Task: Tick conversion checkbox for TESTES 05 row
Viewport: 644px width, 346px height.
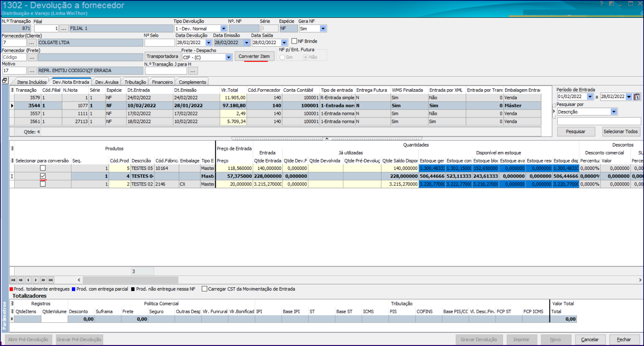Action: 43,168
